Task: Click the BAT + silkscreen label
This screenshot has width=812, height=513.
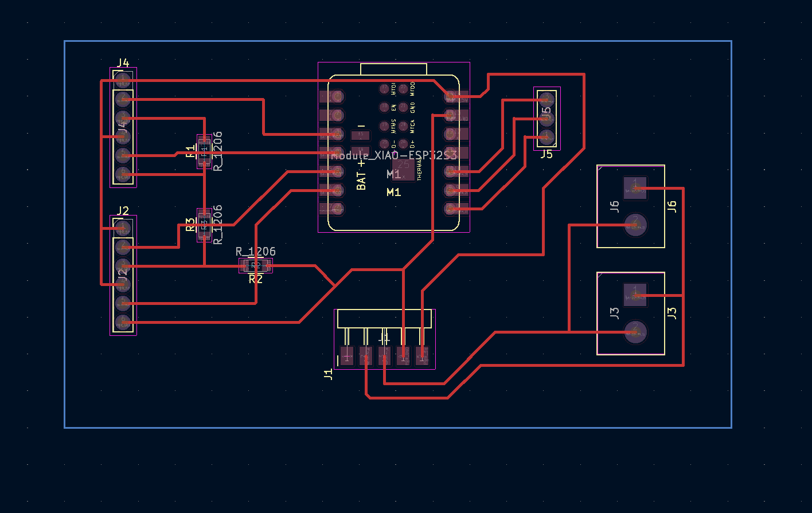Action: [x=361, y=175]
